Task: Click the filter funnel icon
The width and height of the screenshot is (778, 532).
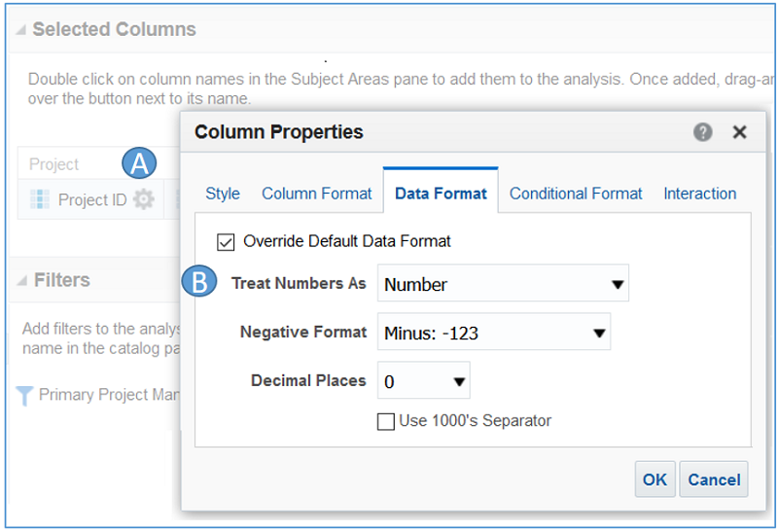Action: [25, 396]
